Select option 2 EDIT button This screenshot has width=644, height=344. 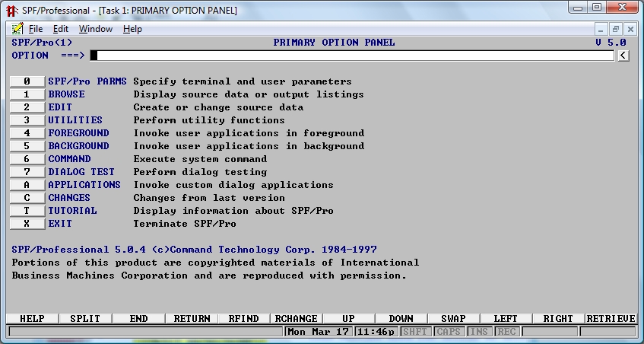tap(27, 107)
